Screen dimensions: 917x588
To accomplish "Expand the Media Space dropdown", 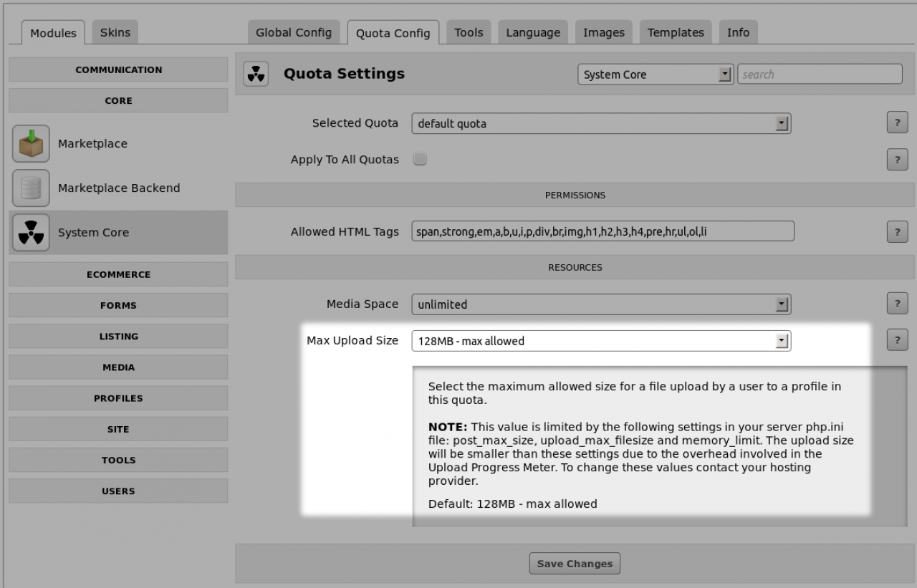I will 601,304.
